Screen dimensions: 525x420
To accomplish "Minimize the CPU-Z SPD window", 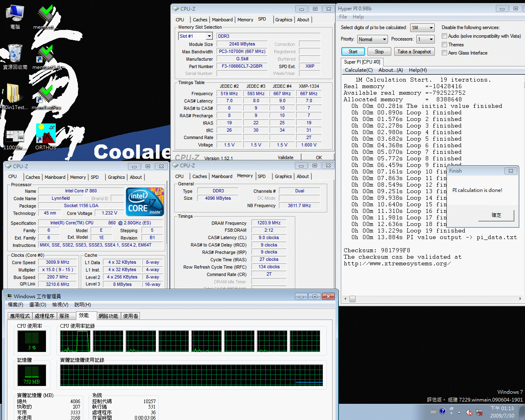I will [301, 9].
